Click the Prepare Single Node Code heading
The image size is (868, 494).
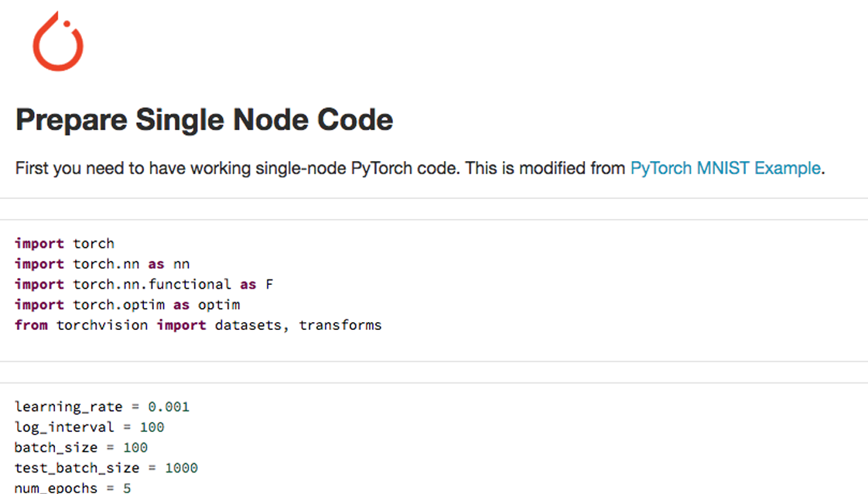click(x=204, y=120)
